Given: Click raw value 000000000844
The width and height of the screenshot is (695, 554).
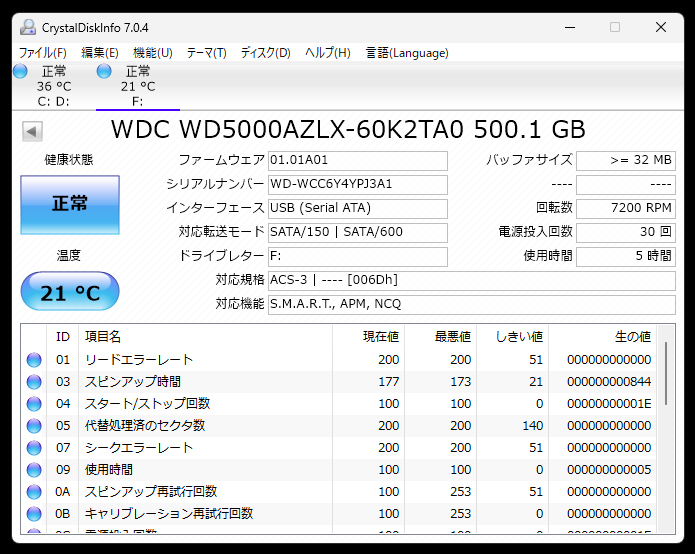Looking at the screenshot, I should tap(609, 382).
